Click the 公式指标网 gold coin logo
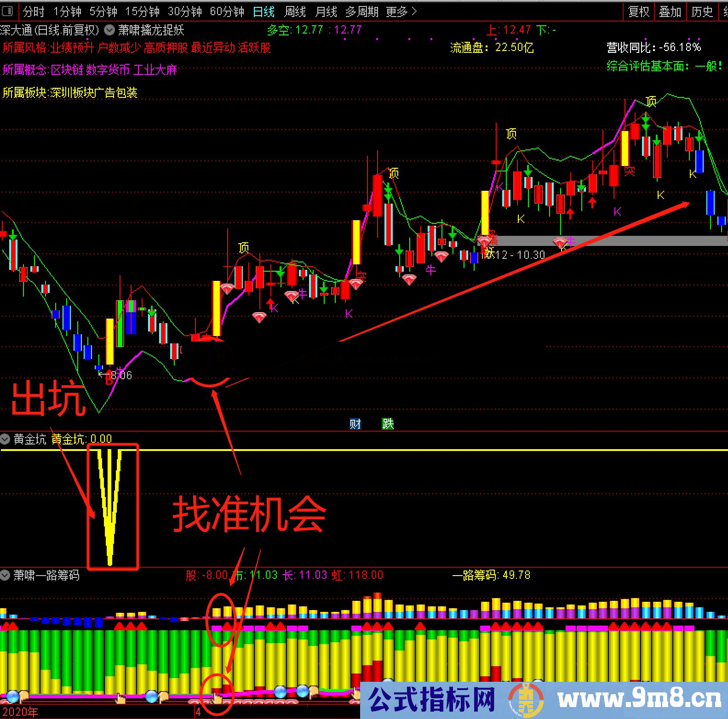Image resolution: width=728 pixels, height=719 pixels. click(x=526, y=700)
